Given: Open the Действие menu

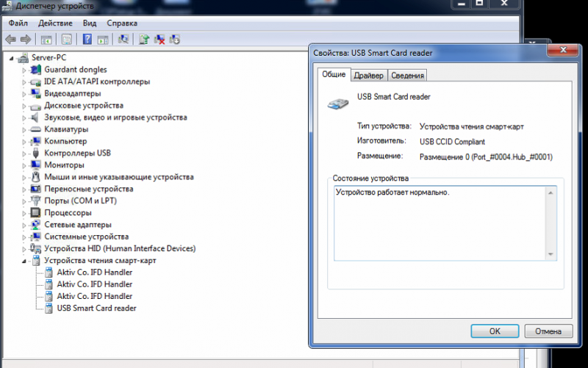Looking at the screenshot, I should pos(55,24).
